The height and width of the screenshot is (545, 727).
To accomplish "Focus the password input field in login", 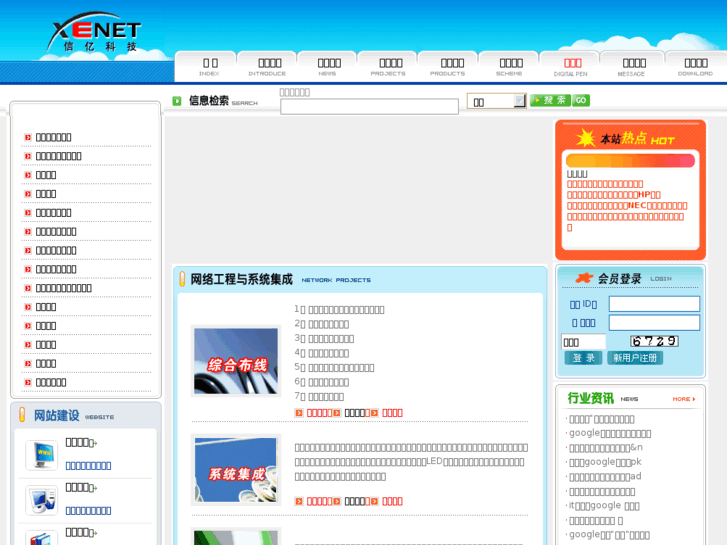I will (x=654, y=323).
